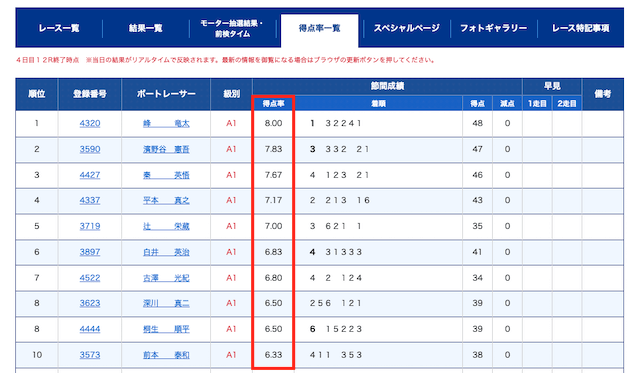Click the 46 points cell
The height and width of the screenshot is (373, 640).
[478, 175]
